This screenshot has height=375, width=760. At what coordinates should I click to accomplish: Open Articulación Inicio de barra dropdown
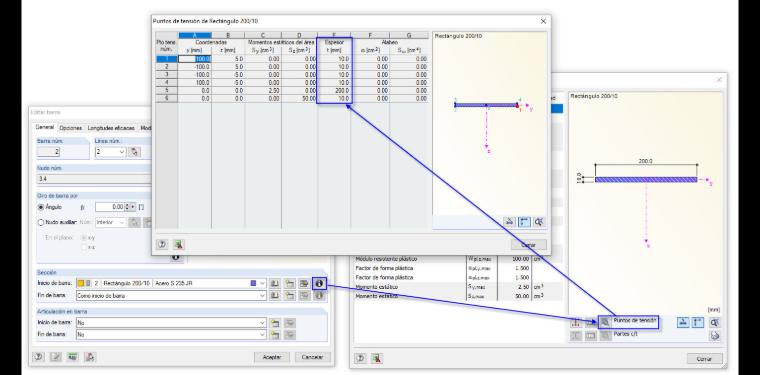[263, 322]
